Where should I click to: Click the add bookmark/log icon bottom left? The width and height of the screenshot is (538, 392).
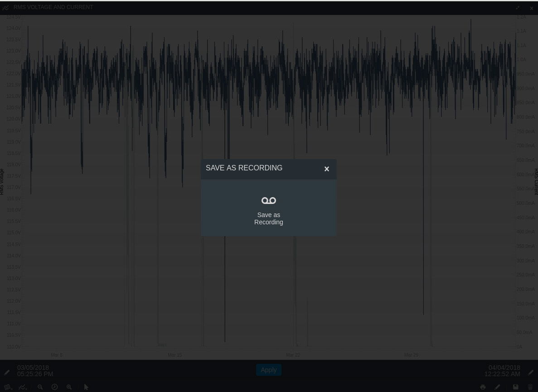(x=8, y=387)
